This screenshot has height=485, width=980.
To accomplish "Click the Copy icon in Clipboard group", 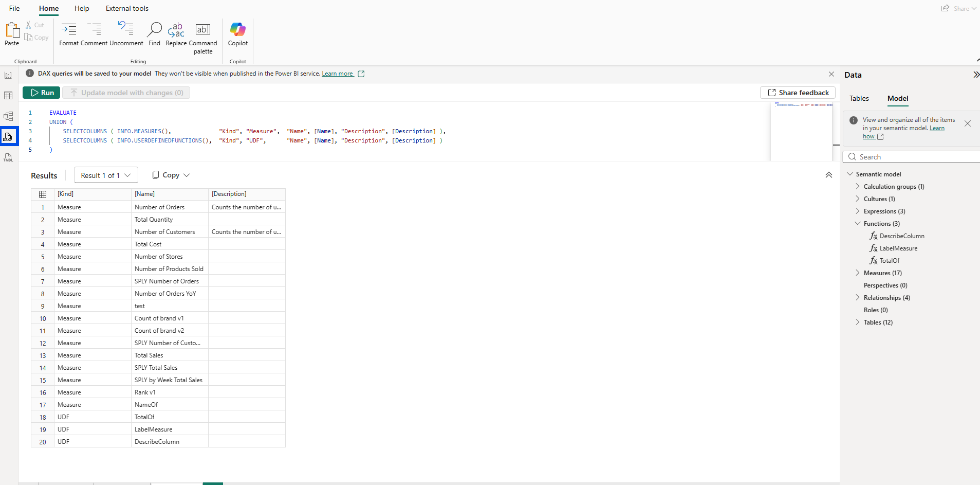I will 28,38.
